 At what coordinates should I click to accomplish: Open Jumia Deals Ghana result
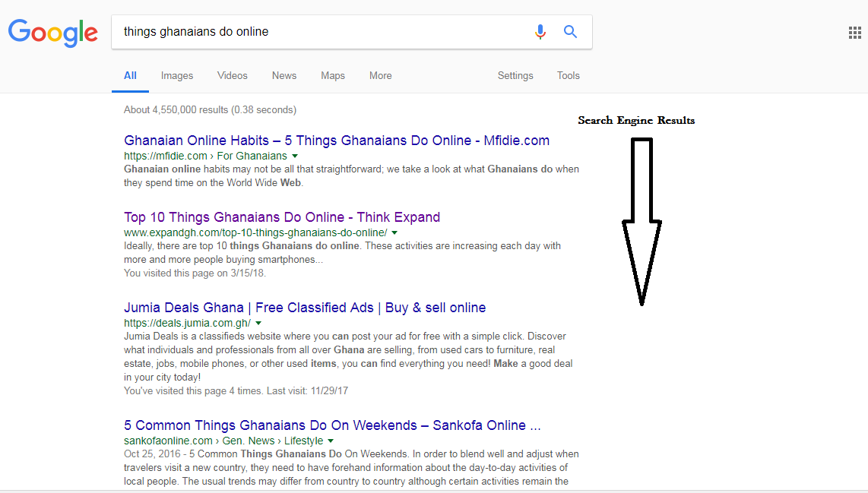tap(305, 308)
